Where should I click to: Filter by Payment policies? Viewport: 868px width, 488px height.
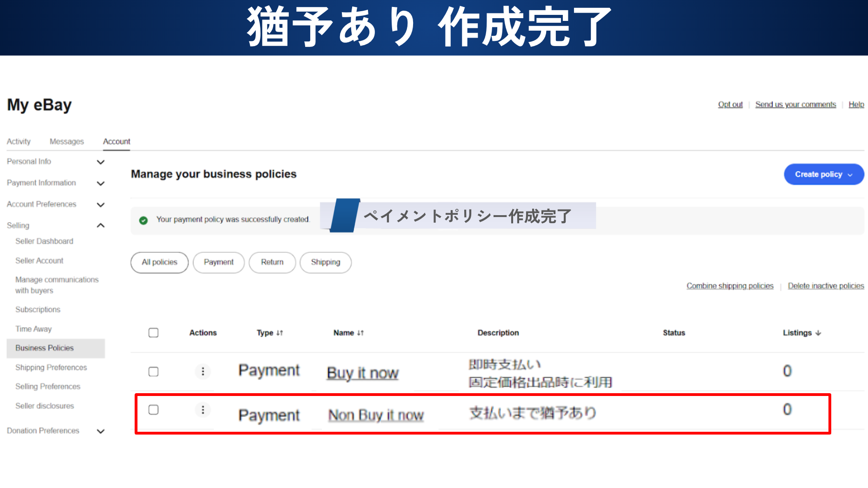[x=219, y=263]
